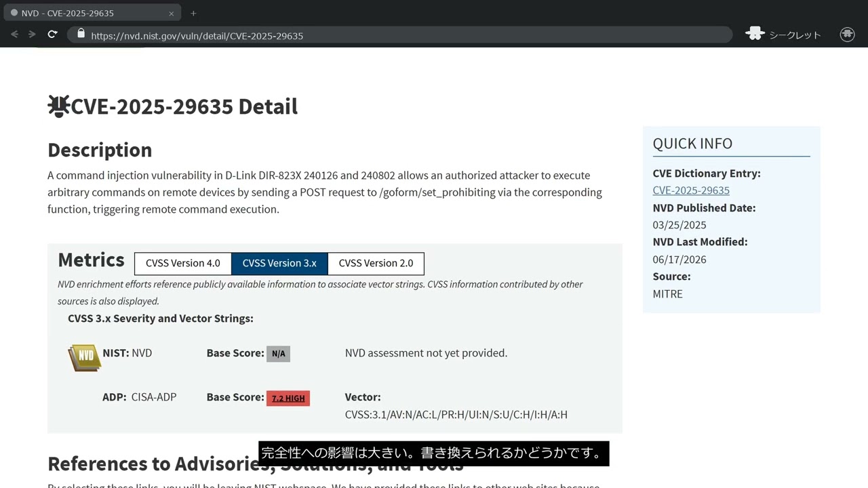Screen dimensions: 868x488
Task: Click the Metrics heading
Action: tap(91, 260)
